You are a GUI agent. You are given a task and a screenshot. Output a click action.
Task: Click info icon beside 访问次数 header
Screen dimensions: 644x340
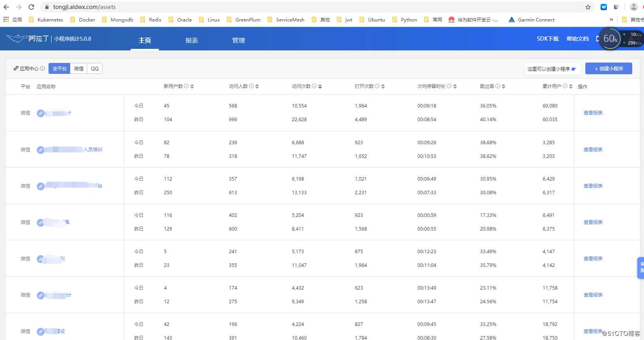314,86
